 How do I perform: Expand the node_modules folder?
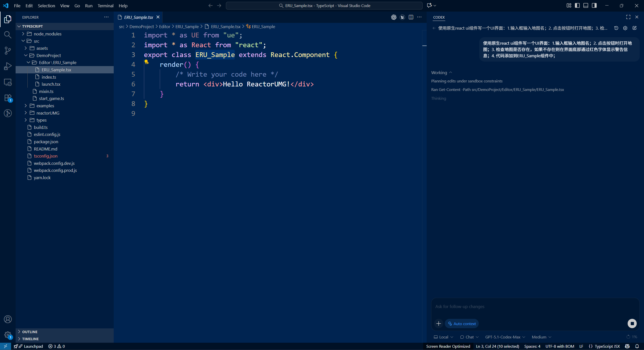pos(48,34)
